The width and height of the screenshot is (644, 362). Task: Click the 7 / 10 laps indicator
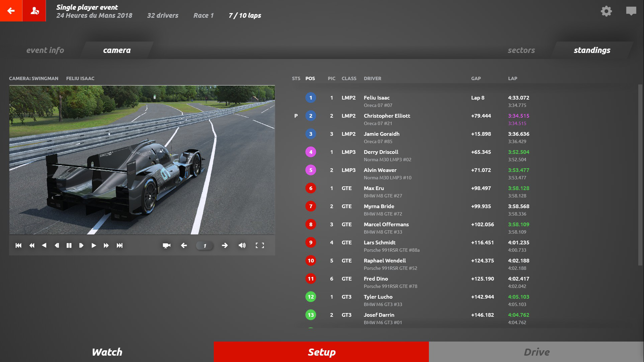click(x=245, y=15)
